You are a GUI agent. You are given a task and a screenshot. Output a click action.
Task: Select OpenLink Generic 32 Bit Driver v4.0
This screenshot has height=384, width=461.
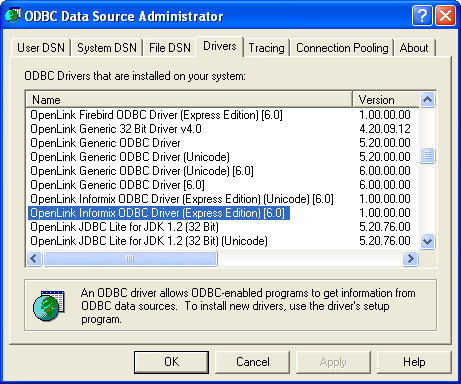point(116,129)
